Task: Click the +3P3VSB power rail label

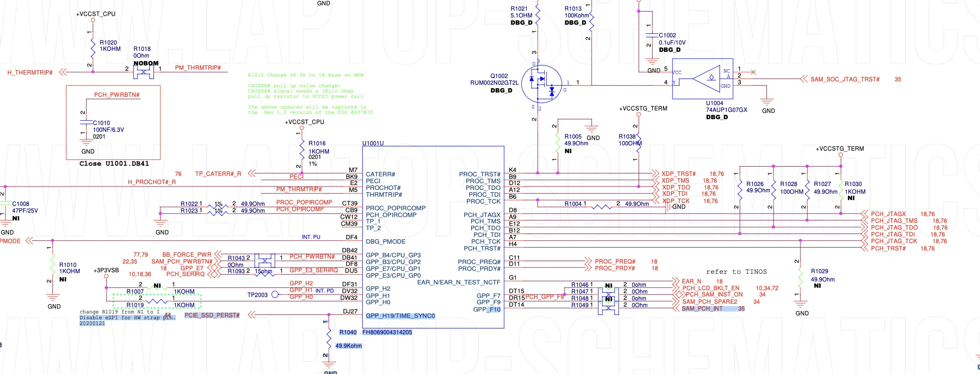Action: 106,270
